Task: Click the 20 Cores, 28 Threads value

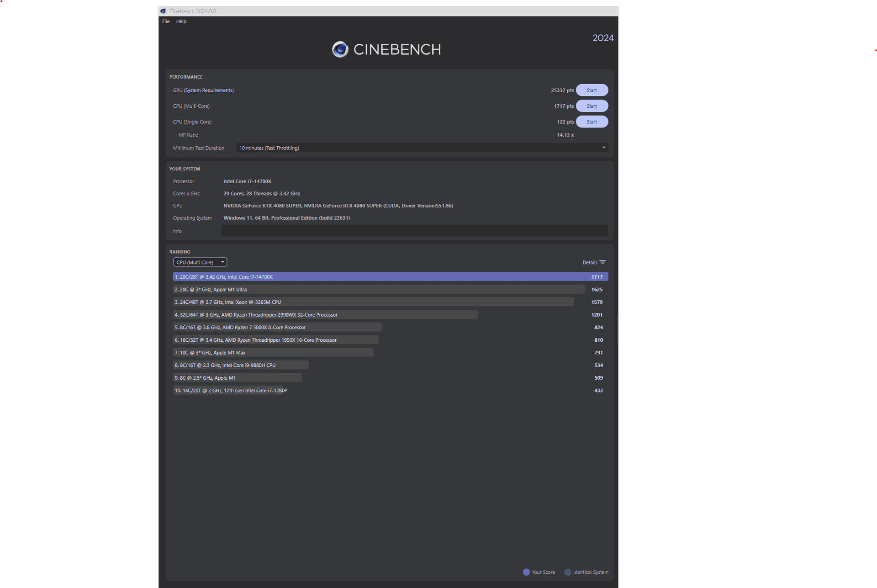Action: pyautogui.click(x=262, y=194)
